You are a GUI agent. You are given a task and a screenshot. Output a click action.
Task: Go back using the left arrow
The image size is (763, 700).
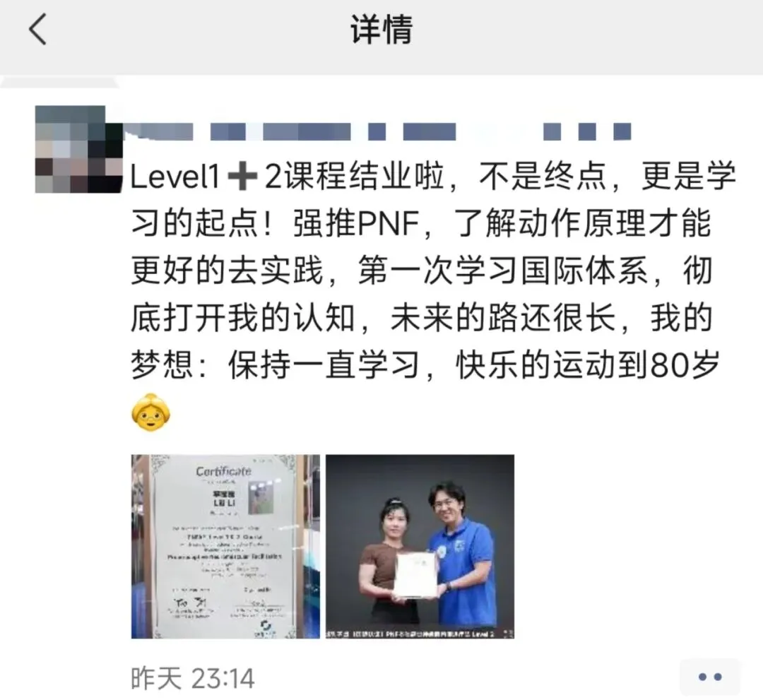click(x=37, y=29)
